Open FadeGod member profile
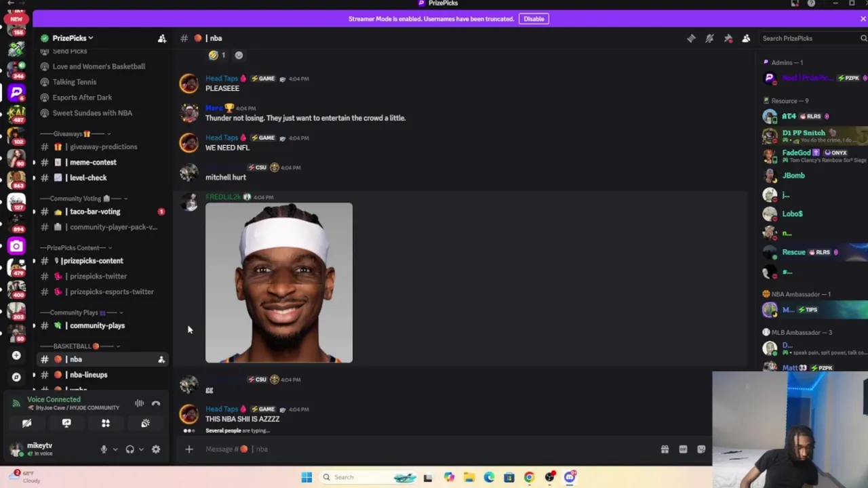The height and width of the screenshot is (488, 868). pos(814,156)
